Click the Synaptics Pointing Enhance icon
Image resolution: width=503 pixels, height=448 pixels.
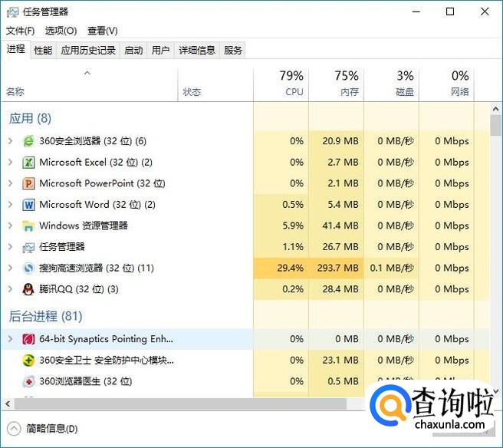(28, 339)
